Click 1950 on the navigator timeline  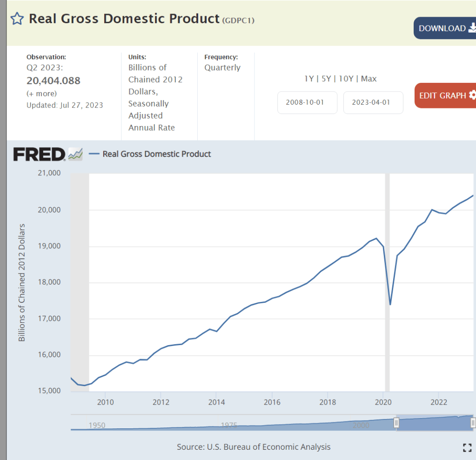point(97,425)
